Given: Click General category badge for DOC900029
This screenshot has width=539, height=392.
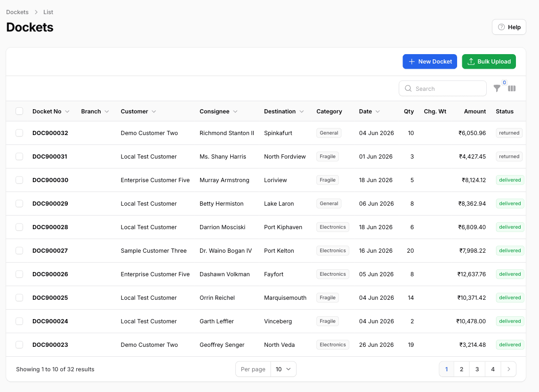Looking at the screenshot, I should coord(329,204).
